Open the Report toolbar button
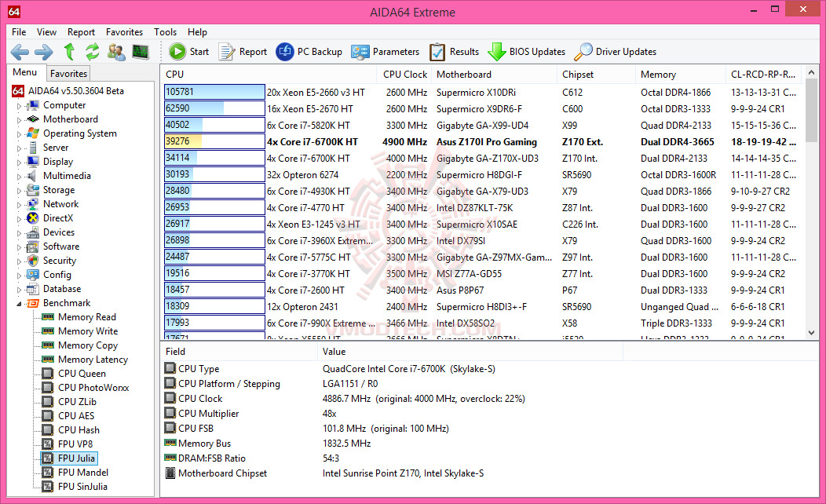 pos(243,52)
